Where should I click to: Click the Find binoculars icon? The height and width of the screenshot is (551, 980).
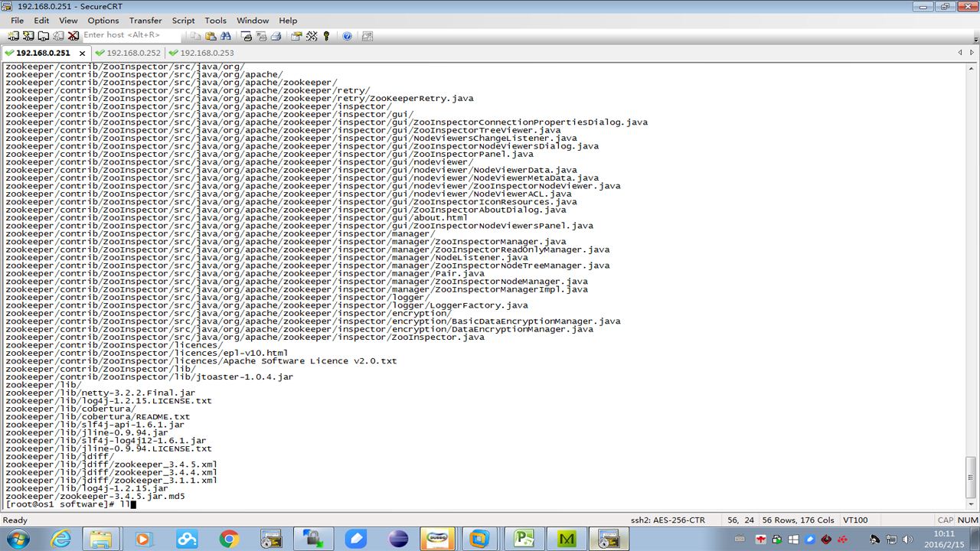[x=225, y=36]
